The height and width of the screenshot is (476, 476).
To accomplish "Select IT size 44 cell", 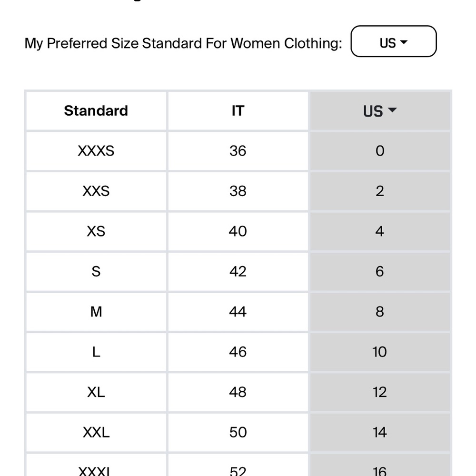I will [x=238, y=312].
